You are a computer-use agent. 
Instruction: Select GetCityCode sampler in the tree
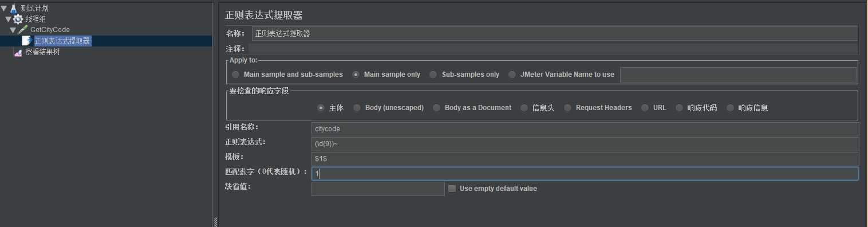pos(50,30)
